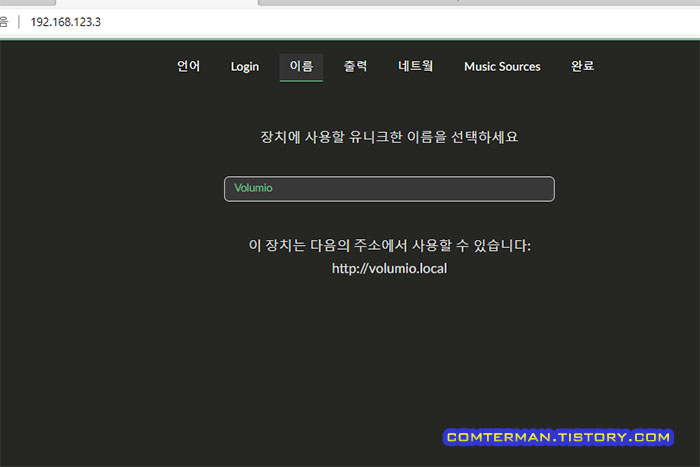The image size is (700, 467).
Task: Click the 장치에 사용할 유니크한 이름을 선택하세요 heading
Action: (389, 137)
